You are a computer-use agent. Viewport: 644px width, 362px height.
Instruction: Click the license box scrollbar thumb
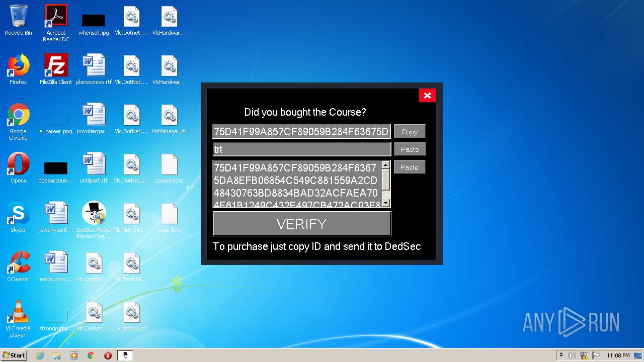click(386, 179)
